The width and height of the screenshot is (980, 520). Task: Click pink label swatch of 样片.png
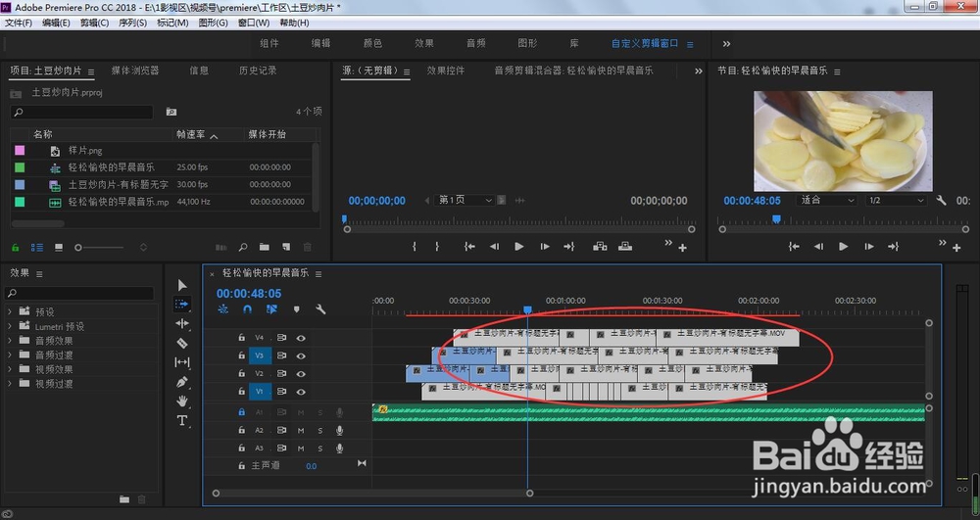(20, 151)
